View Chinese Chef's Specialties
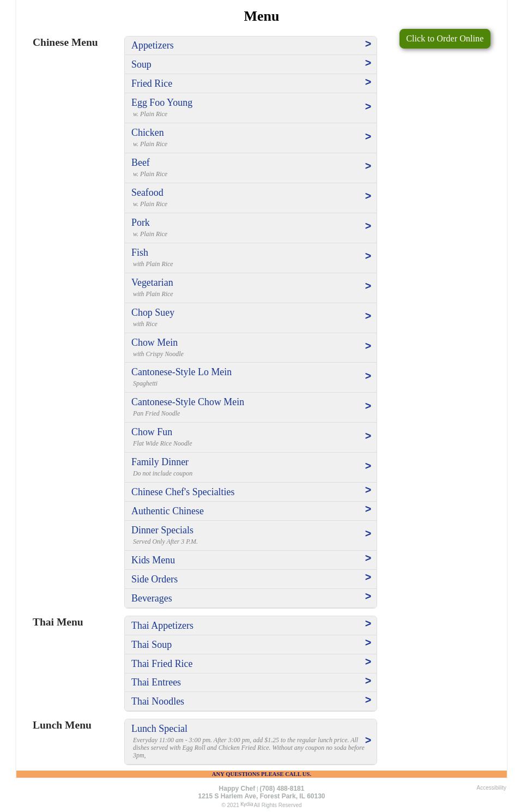 click(x=183, y=492)
